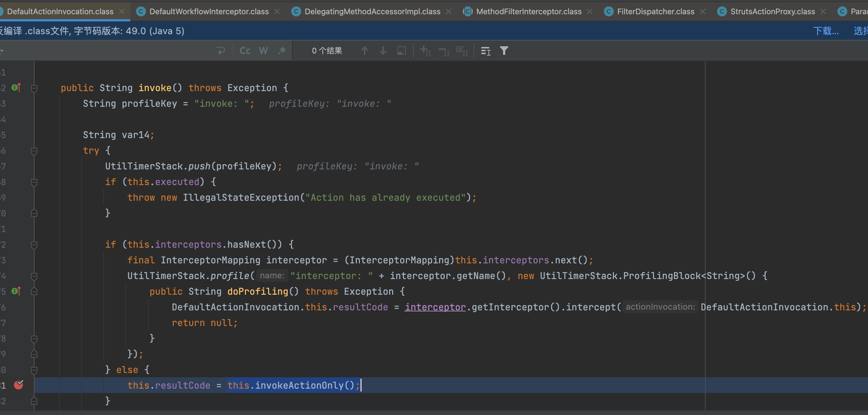Toggle Regex search option

point(282,51)
